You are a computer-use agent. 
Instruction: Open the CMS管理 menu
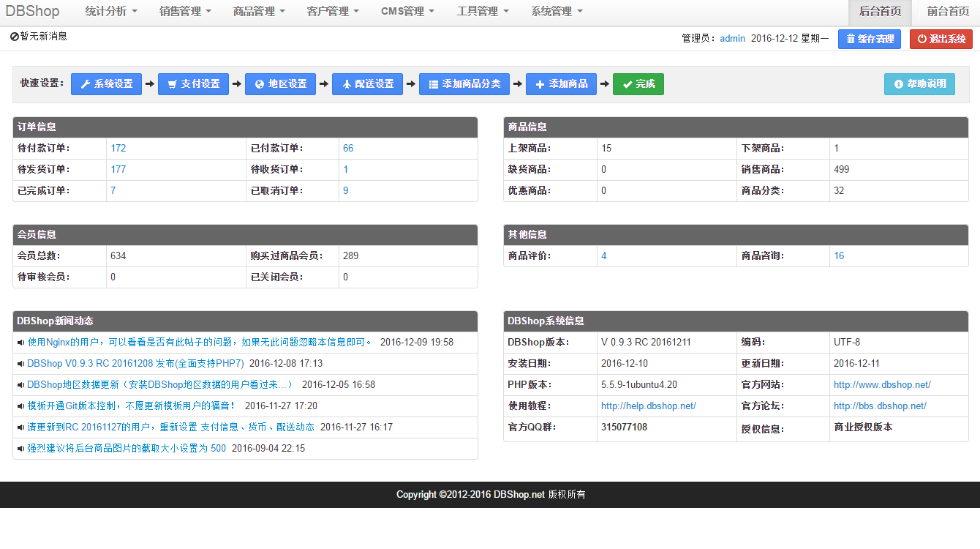coord(407,12)
